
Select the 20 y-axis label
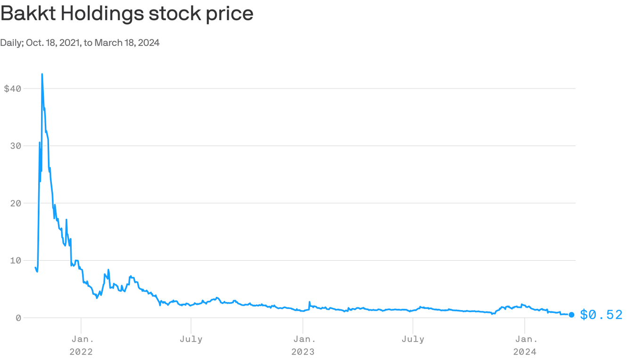(x=16, y=203)
